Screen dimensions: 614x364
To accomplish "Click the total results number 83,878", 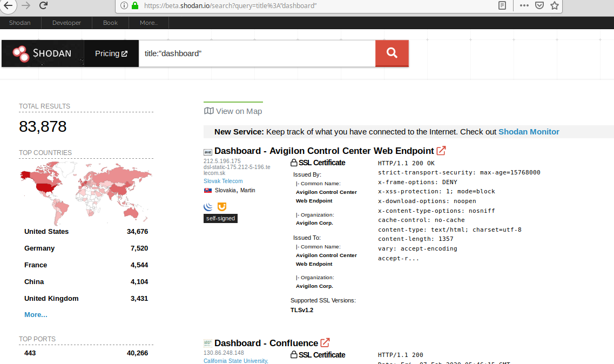I will [43, 126].
